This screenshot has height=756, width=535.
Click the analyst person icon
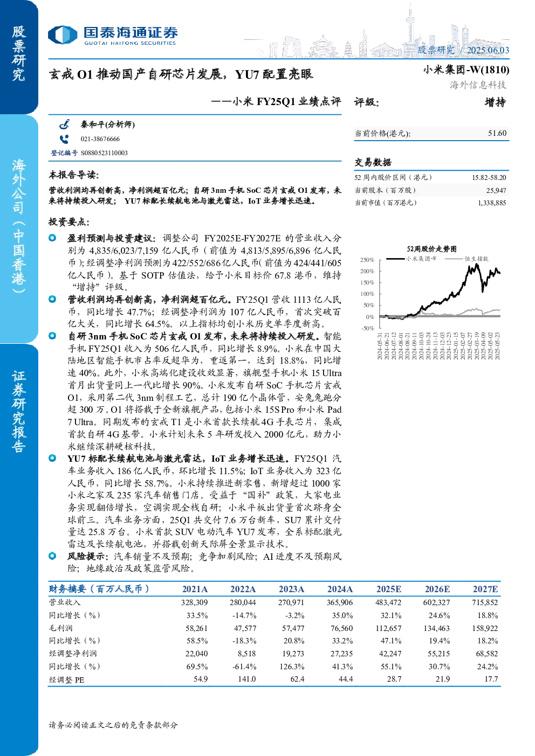[64, 124]
